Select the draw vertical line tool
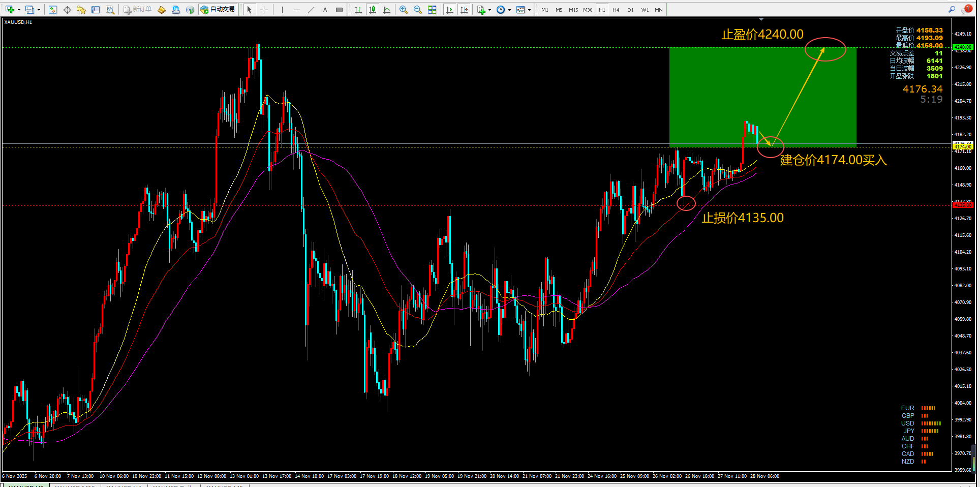The width and height of the screenshot is (980, 487). [282, 10]
